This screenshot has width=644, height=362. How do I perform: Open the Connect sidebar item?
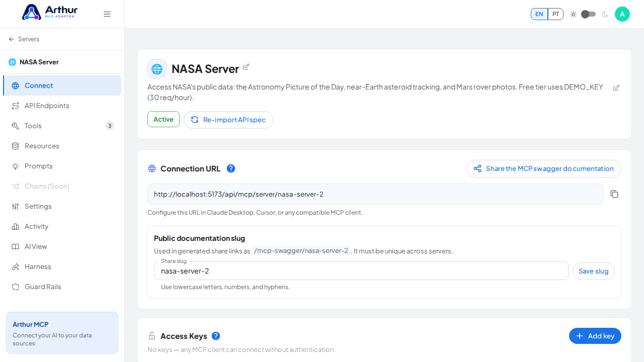tap(62, 85)
